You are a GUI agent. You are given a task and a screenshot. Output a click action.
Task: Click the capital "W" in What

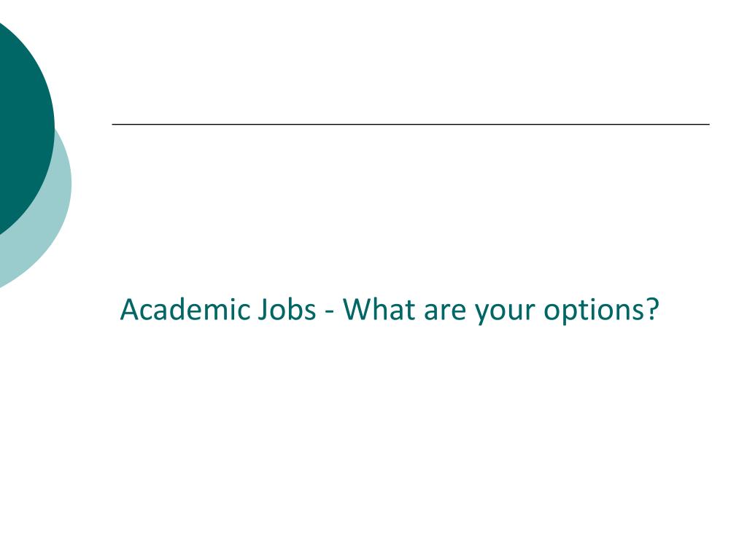357,310
